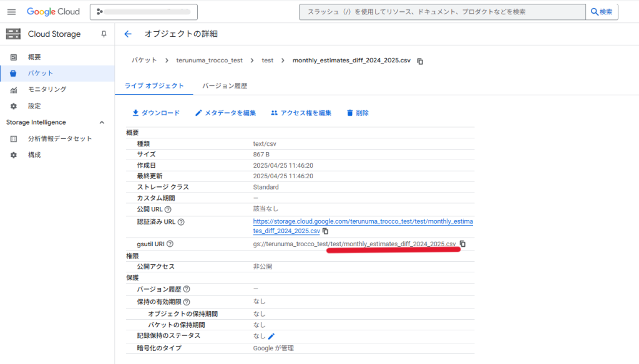639x364 pixels.
Task: Pin Cloud Storage with the pin icon
Action: click(104, 34)
